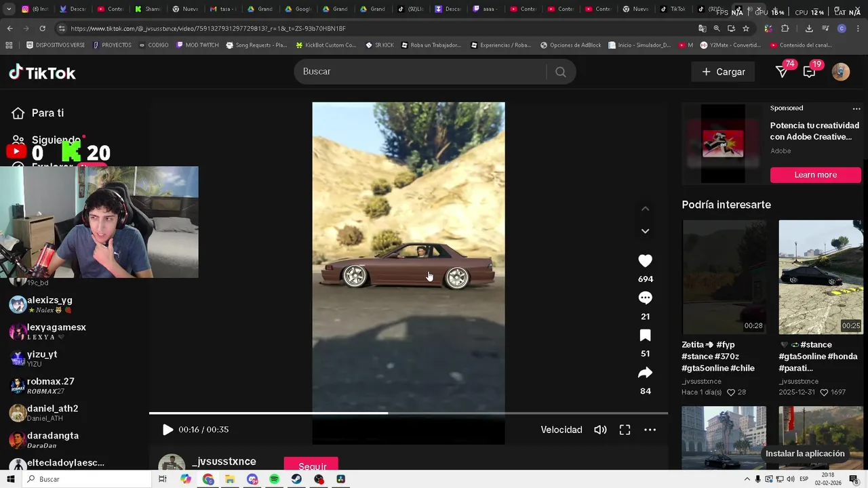The width and height of the screenshot is (868, 488).
Task: Open the Windows Start menu
Action: tap(11, 479)
